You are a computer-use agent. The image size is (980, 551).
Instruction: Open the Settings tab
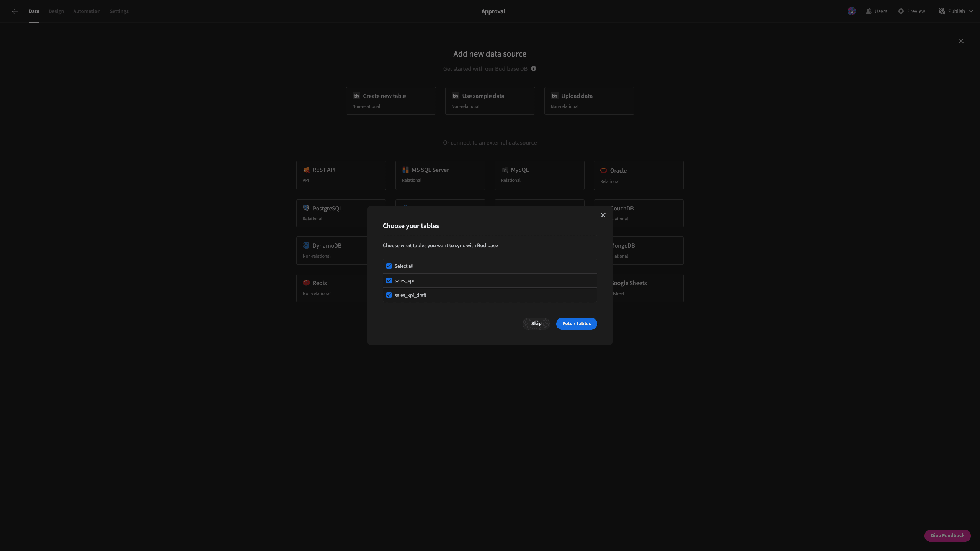[119, 11]
